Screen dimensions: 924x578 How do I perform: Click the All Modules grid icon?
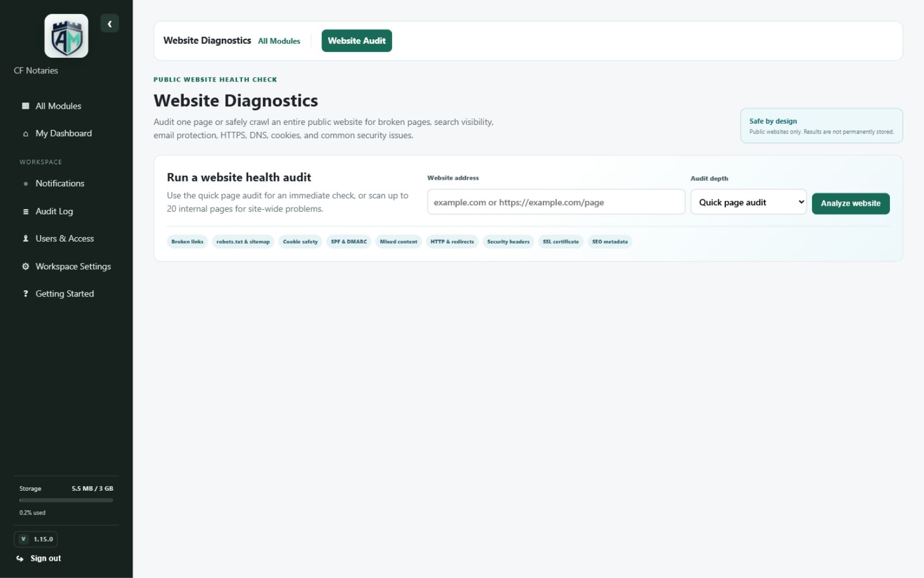(x=25, y=106)
